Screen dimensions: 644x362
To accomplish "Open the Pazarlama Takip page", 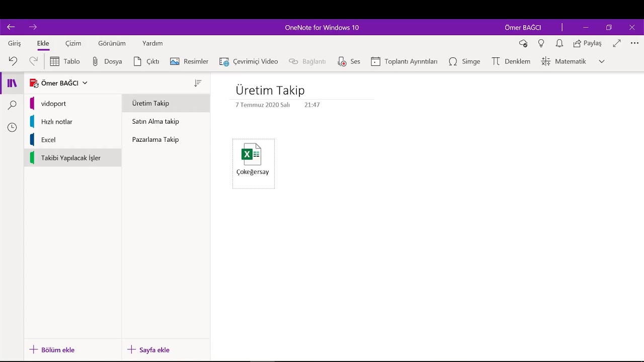I will pyautogui.click(x=166, y=139).
